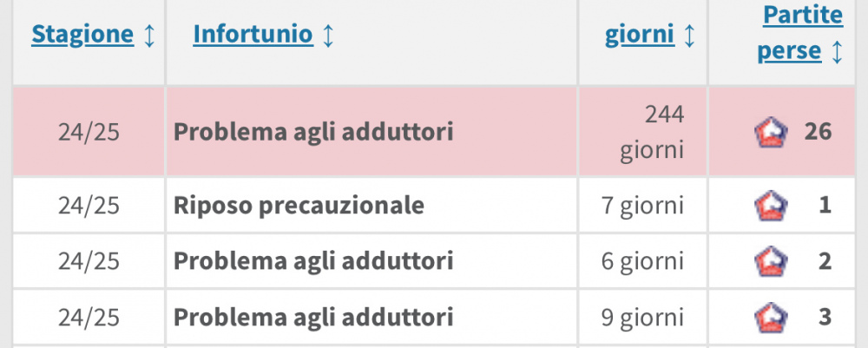This screenshot has height=348, width=868.
Task: Click the 26 missed matches value
Action: pyautogui.click(x=819, y=132)
